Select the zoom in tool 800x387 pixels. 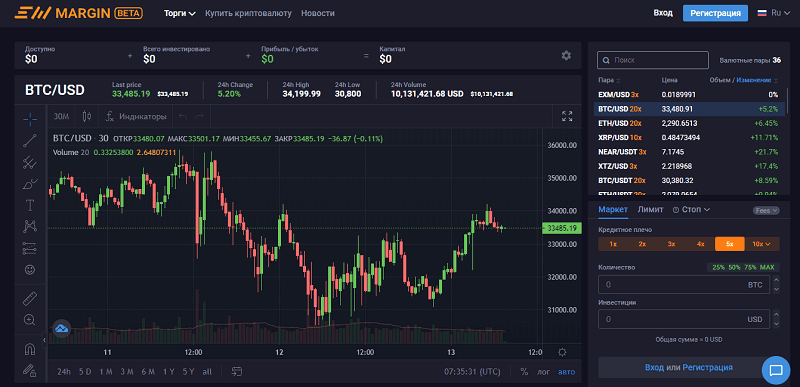30,320
